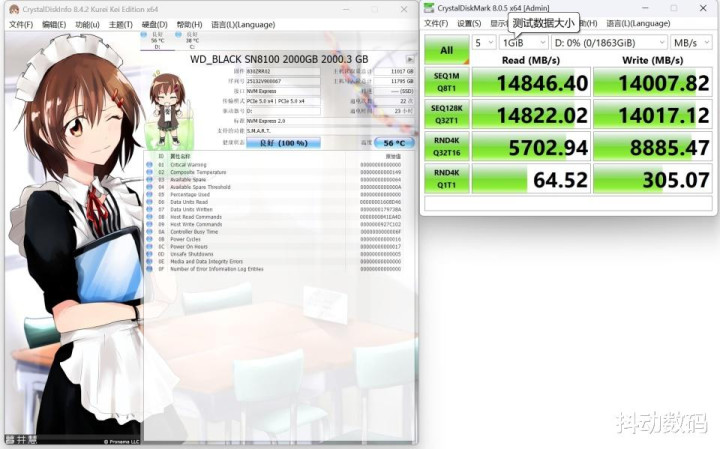Image resolution: width=720 pixels, height=449 pixels.
Task: Click the SEQ128K read result 14822.02
Action: (x=531, y=114)
